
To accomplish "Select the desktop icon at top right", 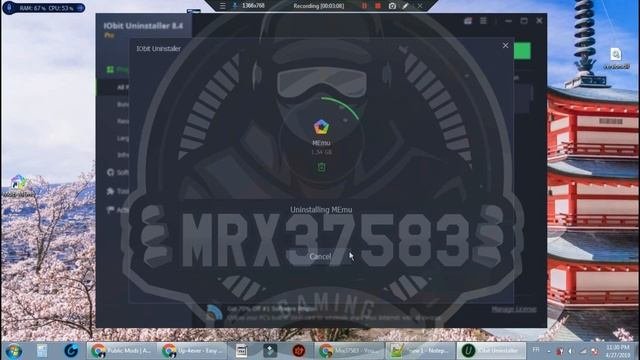I will pos(616,58).
